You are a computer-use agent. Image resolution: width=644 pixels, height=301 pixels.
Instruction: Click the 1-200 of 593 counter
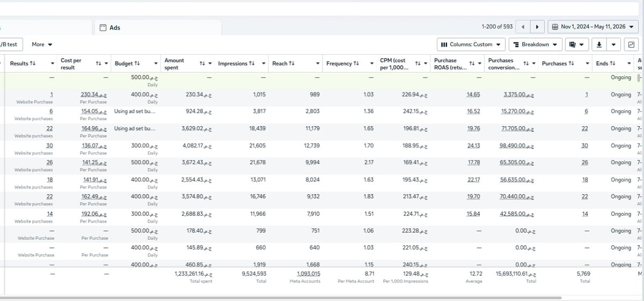pyautogui.click(x=497, y=26)
